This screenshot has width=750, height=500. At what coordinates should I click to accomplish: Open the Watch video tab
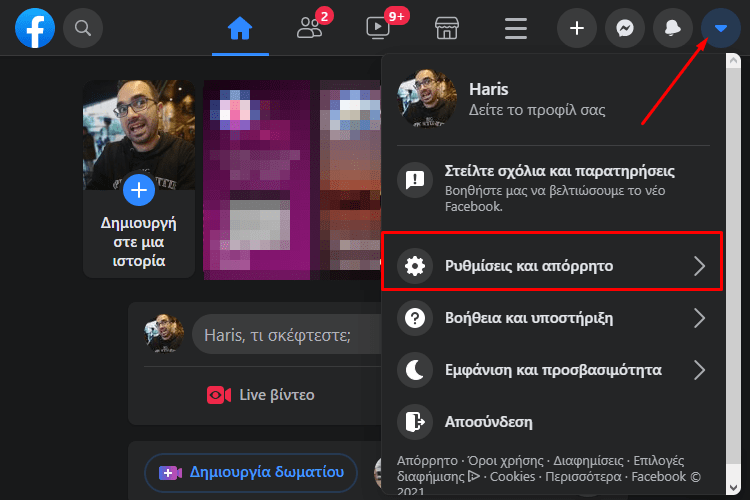[378, 28]
